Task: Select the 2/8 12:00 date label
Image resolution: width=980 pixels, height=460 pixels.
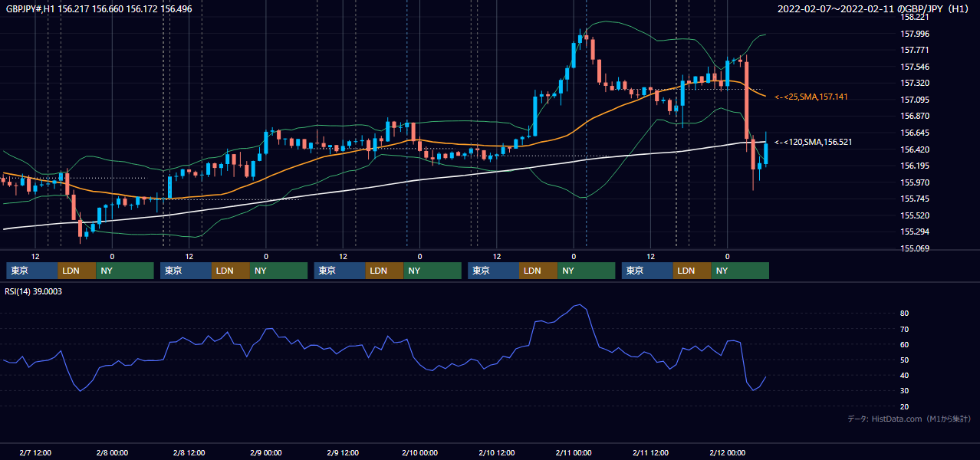Action: click(x=189, y=453)
